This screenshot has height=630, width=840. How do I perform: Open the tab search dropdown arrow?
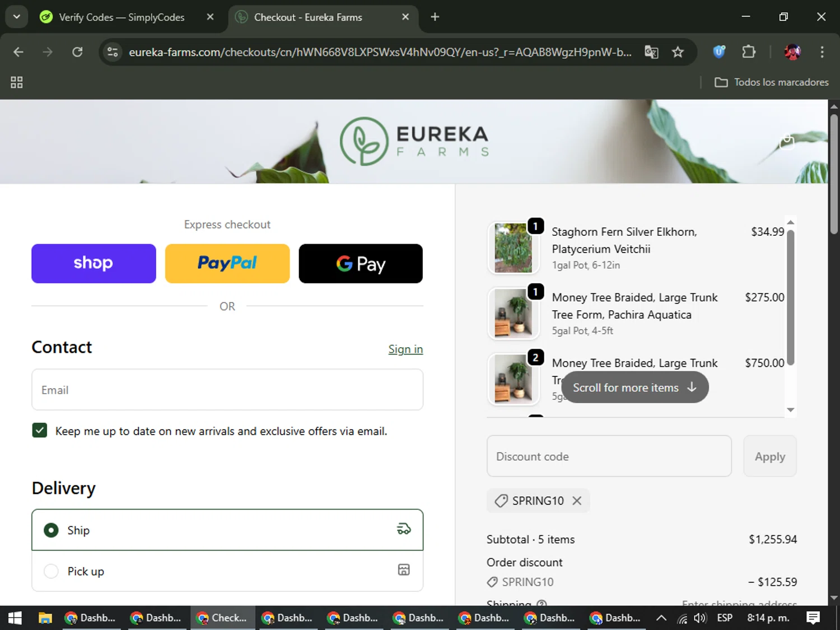[x=17, y=17]
